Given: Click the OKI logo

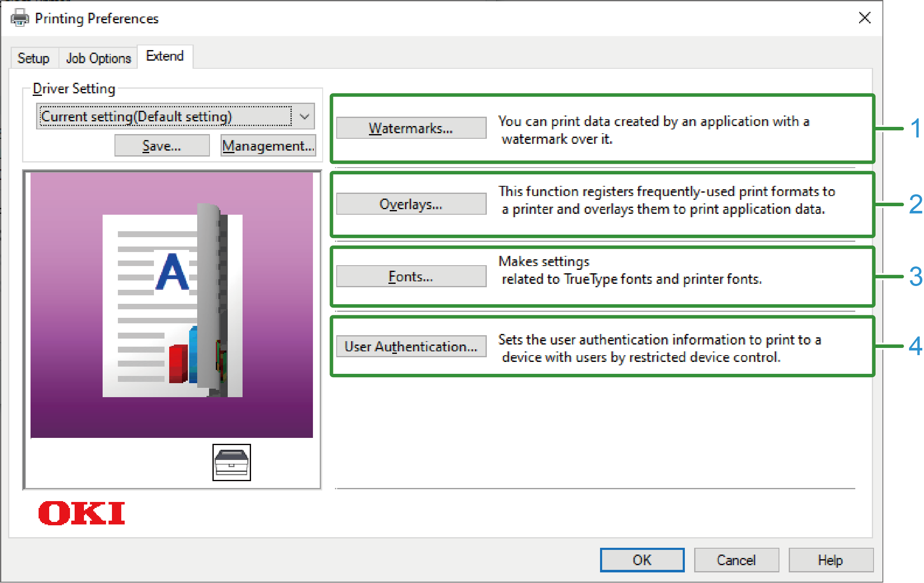Looking at the screenshot, I should [x=81, y=513].
